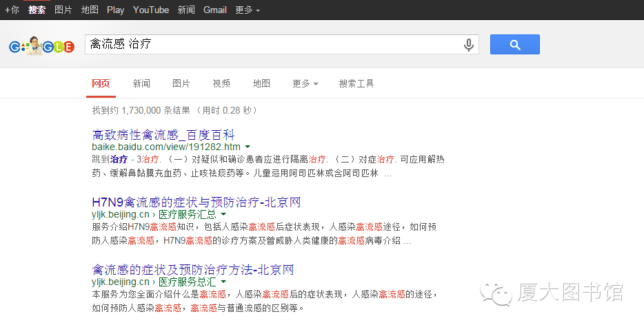Open the +你 link in top bar
This screenshot has width=644, height=325.
(x=12, y=10)
